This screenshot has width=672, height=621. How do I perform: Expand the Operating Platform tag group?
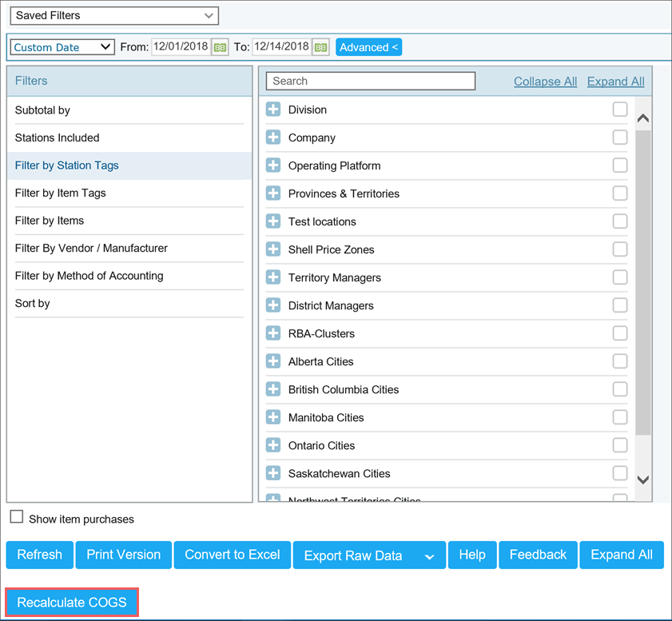273,165
